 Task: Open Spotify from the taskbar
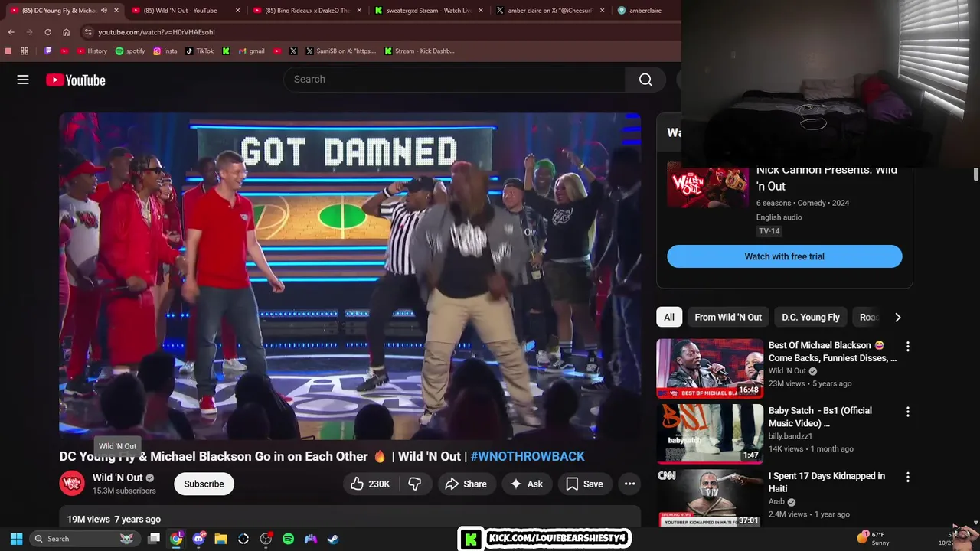[288, 539]
